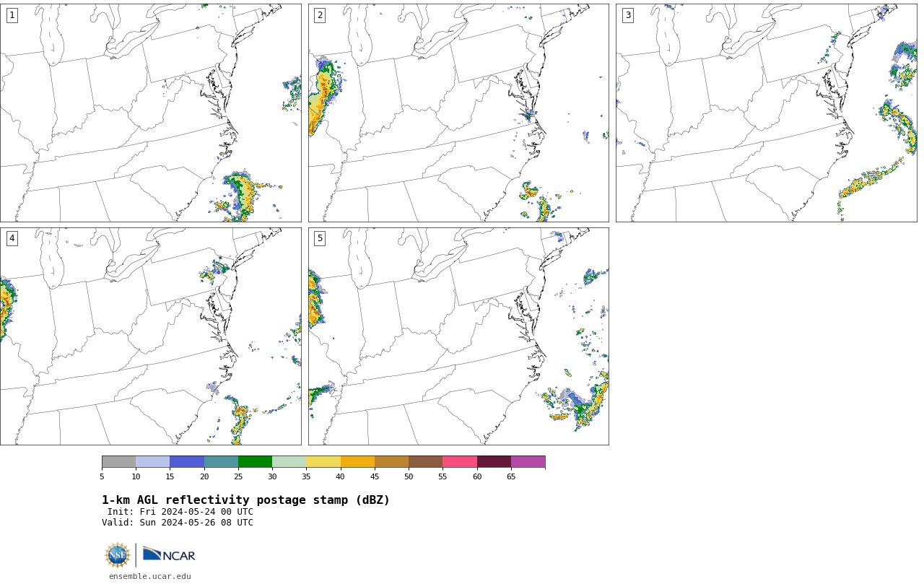Click the yellow 35-40 dBZ swatch
This screenshot has height=584, width=924.
323,462
